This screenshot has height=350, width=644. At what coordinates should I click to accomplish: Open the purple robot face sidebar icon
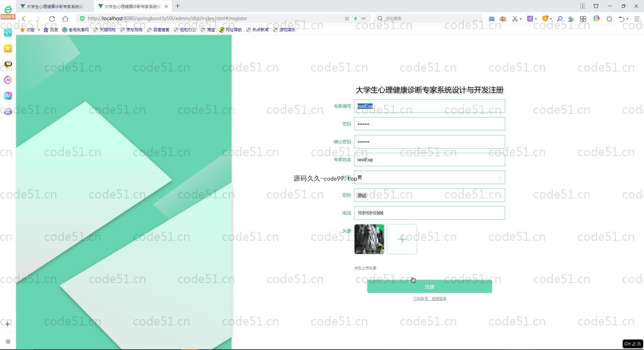[x=8, y=112]
